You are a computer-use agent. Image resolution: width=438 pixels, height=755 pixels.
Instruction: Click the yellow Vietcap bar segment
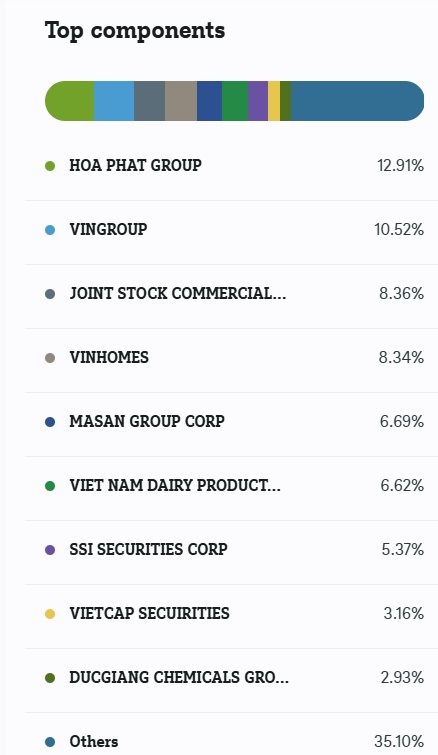pos(274,101)
